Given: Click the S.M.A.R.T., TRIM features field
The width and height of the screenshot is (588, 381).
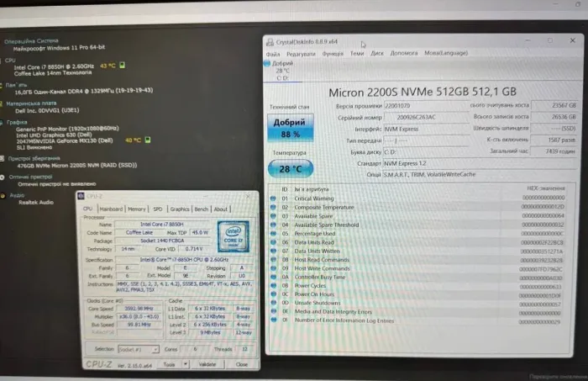Looking at the screenshot, I should point(480,175).
